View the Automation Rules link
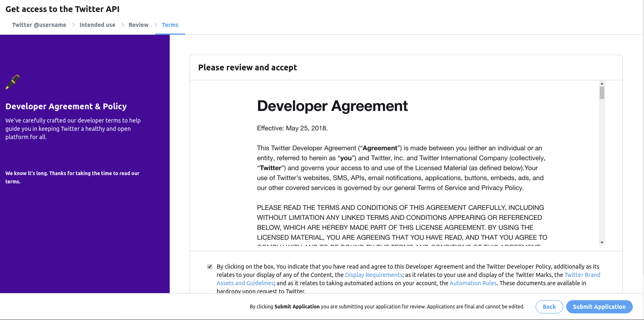 [473, 283]
